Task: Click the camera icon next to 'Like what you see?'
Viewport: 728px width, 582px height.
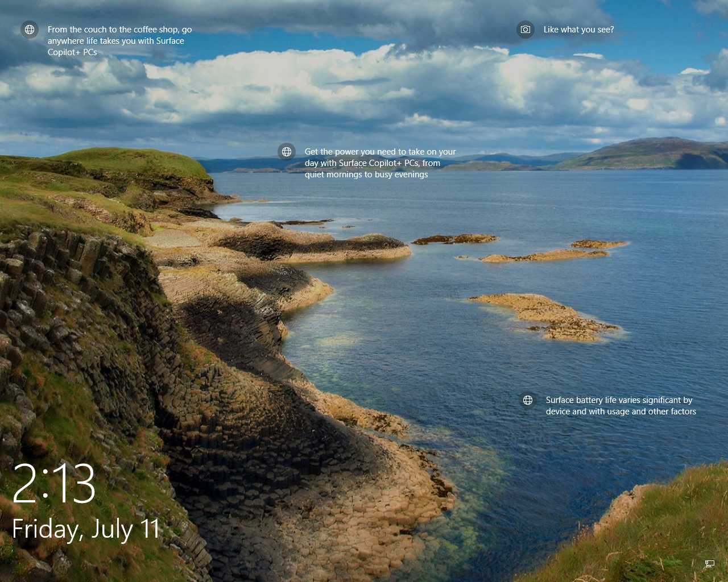Action: pos(526,30)
